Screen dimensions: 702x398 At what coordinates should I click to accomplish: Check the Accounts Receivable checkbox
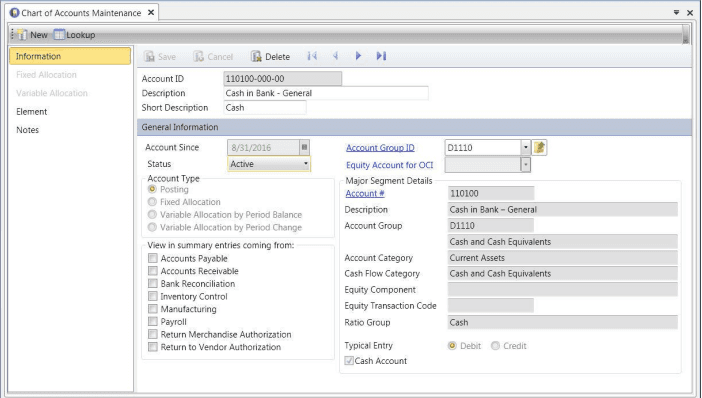point(153,271)
